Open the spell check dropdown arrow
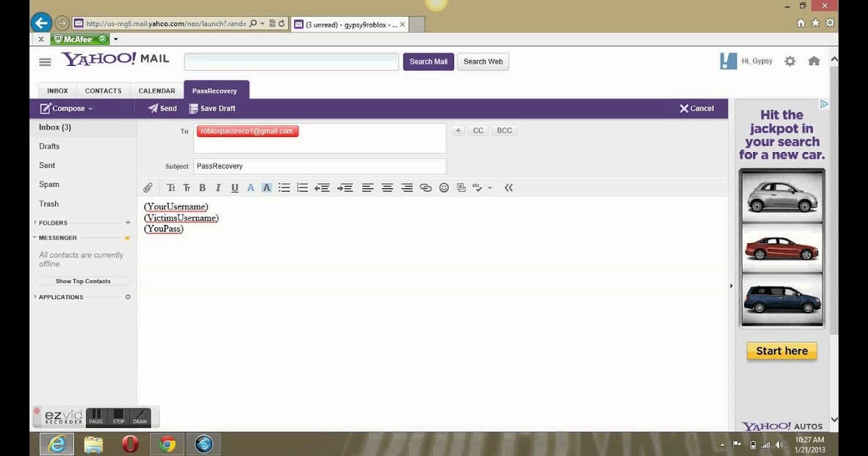The width and height of the screenshot is (868, 456). pyautogui.click(x=490, y=188)
